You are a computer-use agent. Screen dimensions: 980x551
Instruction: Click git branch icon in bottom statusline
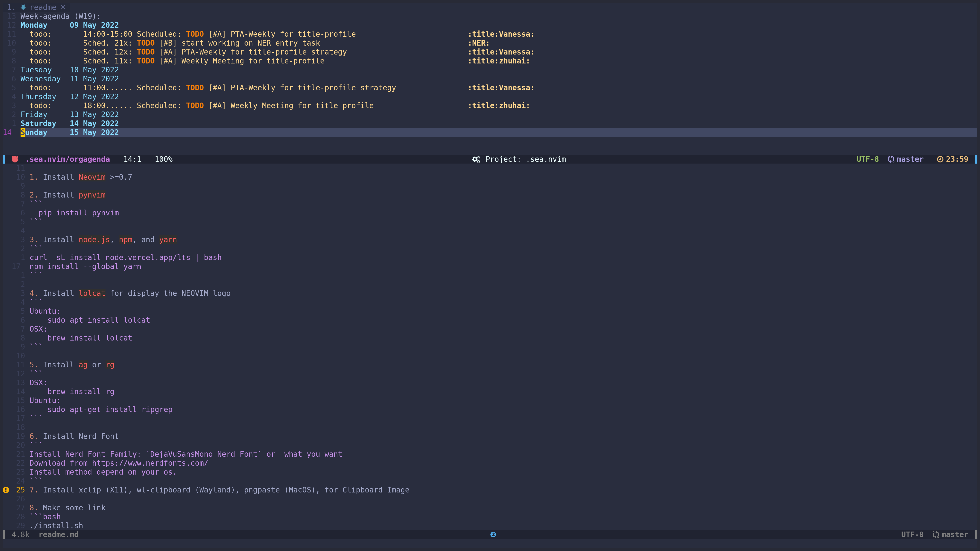point(936,534)
